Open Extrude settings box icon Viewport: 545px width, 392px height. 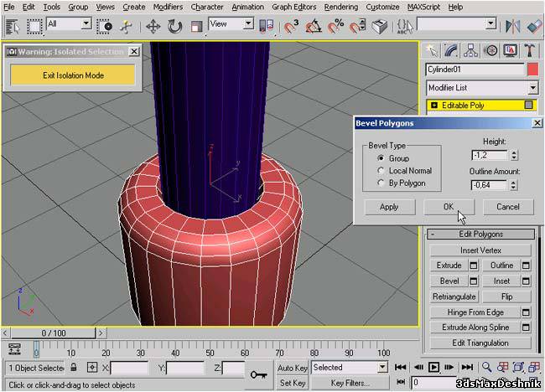tap(474, 266)
